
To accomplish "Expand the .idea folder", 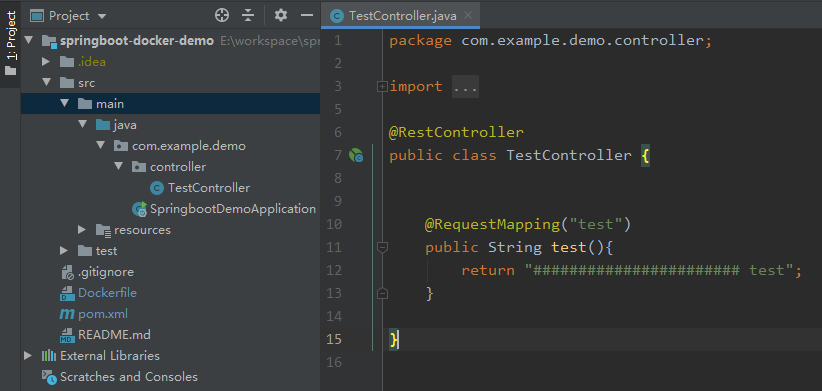I will point(46,62).
